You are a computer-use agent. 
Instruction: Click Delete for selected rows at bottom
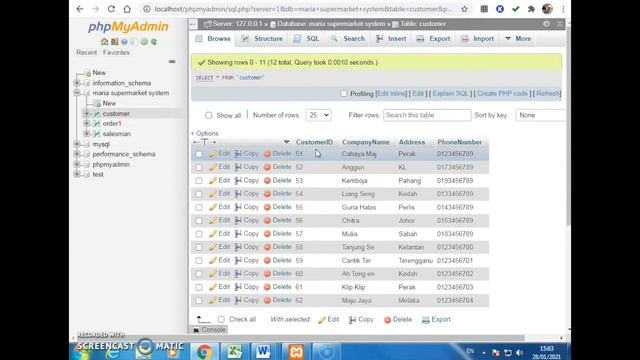398,320
